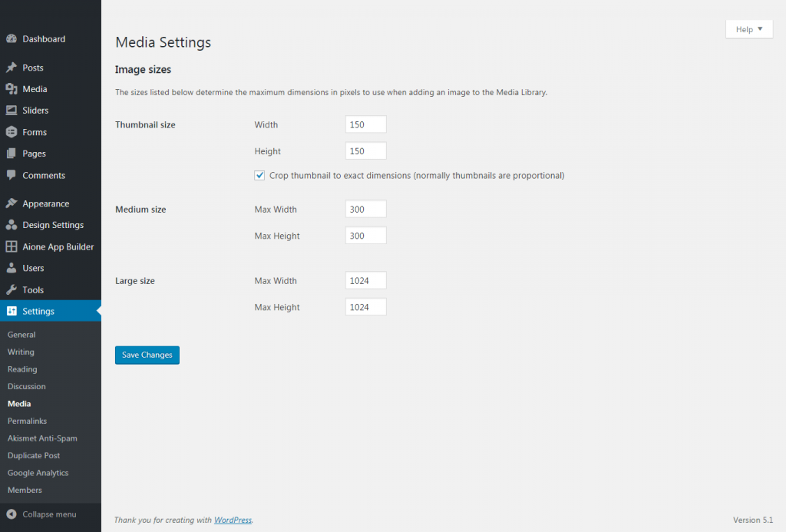
Task: Collapse the admin sidebar menu
Action: 51,514
